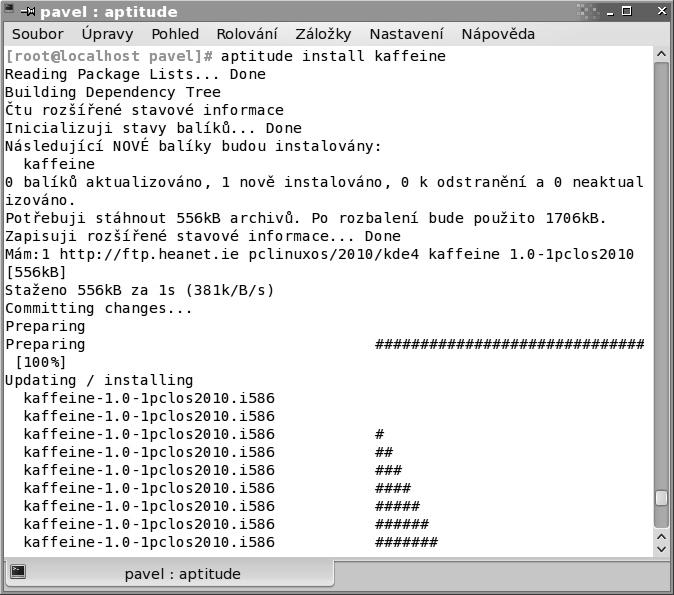Open the Záložky menu
Image resolution: width=674 pixels, height=595 pixels.
coord(323,34)
